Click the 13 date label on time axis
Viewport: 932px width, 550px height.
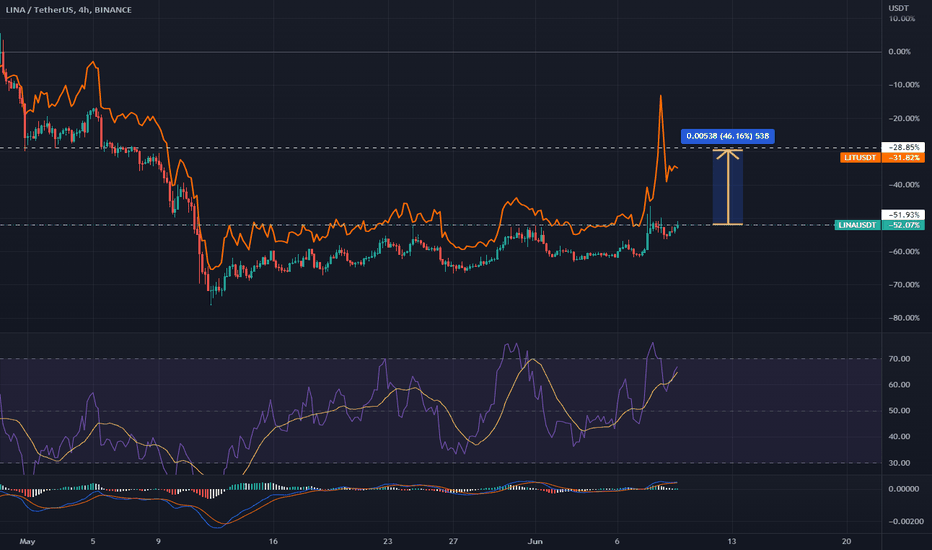732,542
